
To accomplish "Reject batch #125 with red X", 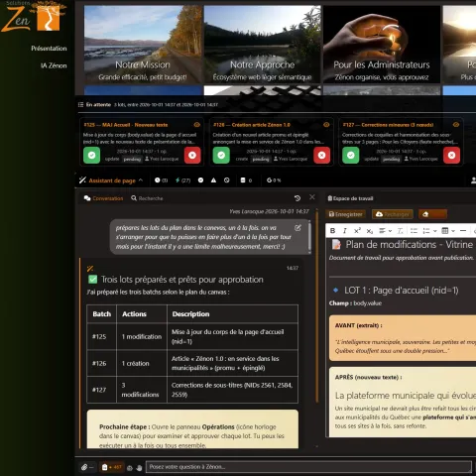I will tap(192, 156).
